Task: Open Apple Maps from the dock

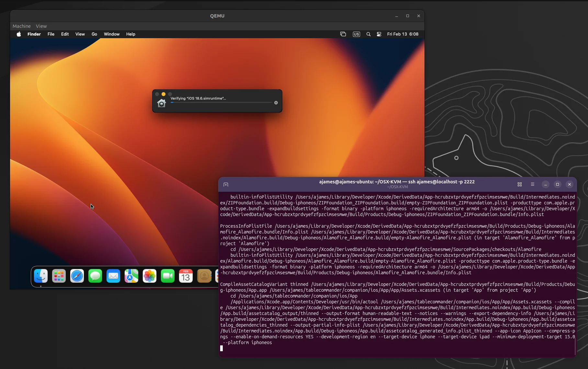Action: [x=131, y=276]
